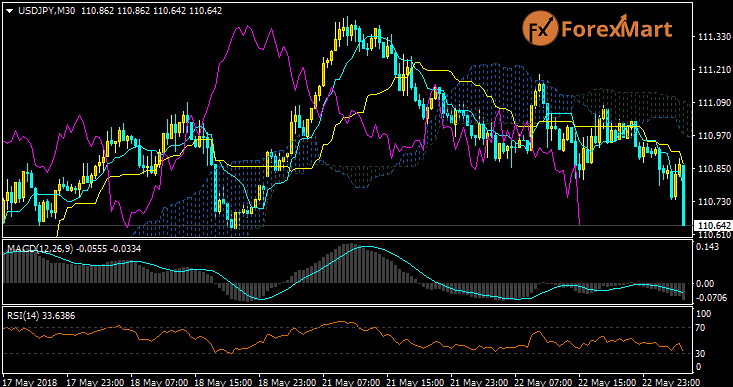Click the USDJPY chart title dropdown triangle

click(9, 11)
